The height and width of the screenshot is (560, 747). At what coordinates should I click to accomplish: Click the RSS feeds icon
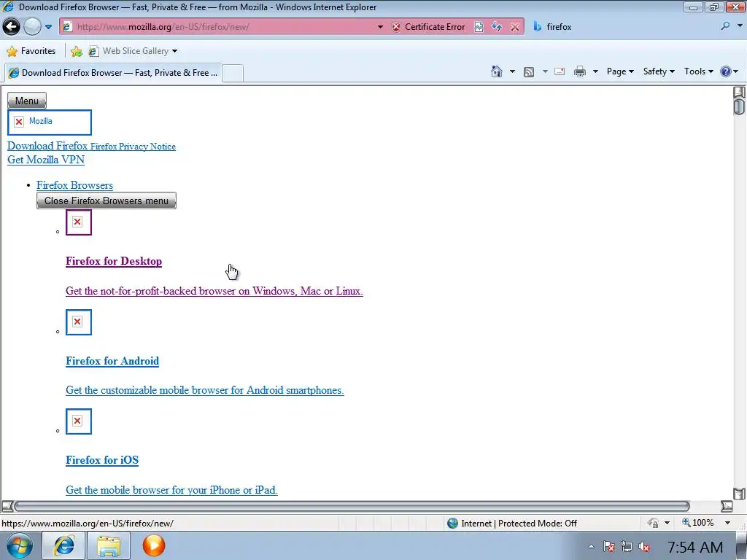529,72
